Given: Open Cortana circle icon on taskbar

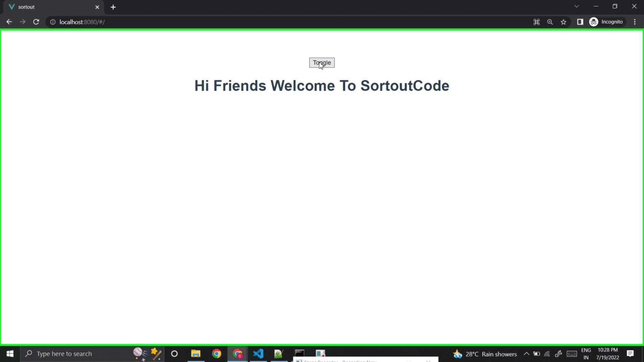Looking at the screenshot, I should pyautogui.click(x=174, y=354).
